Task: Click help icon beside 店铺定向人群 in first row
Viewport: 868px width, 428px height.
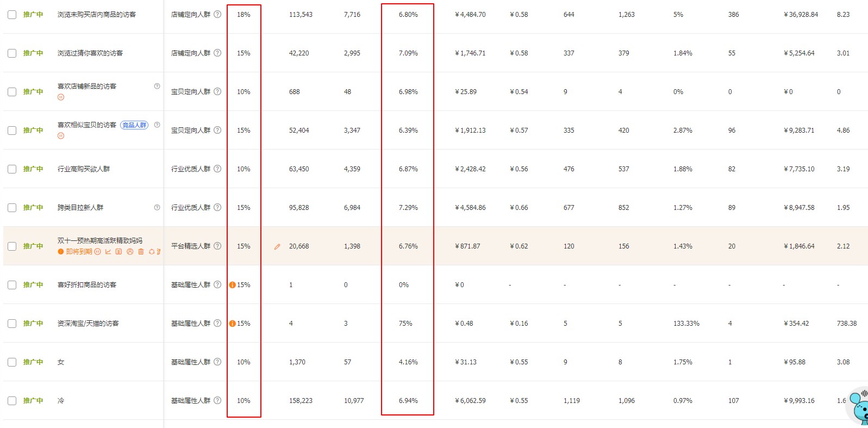Action: tap(217, 14)
